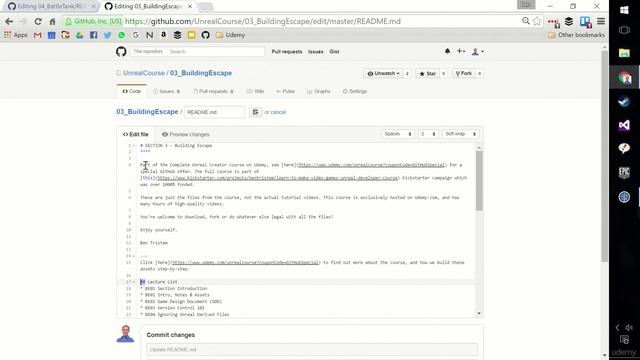Viewport: 640px width, 360px height.
Task: Open the Udemy bookmarks folder
Action: pos(230,35)
